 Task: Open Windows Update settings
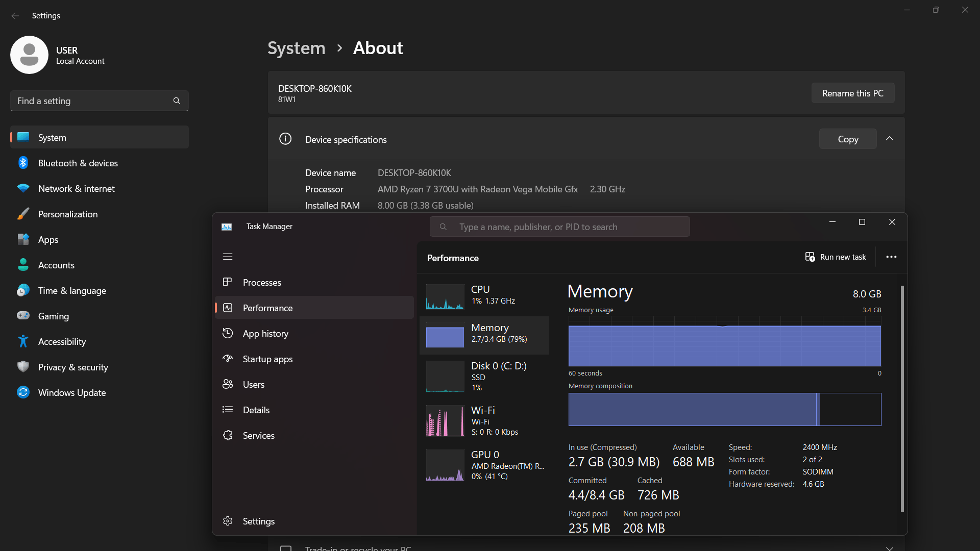(x=100, y=392)
